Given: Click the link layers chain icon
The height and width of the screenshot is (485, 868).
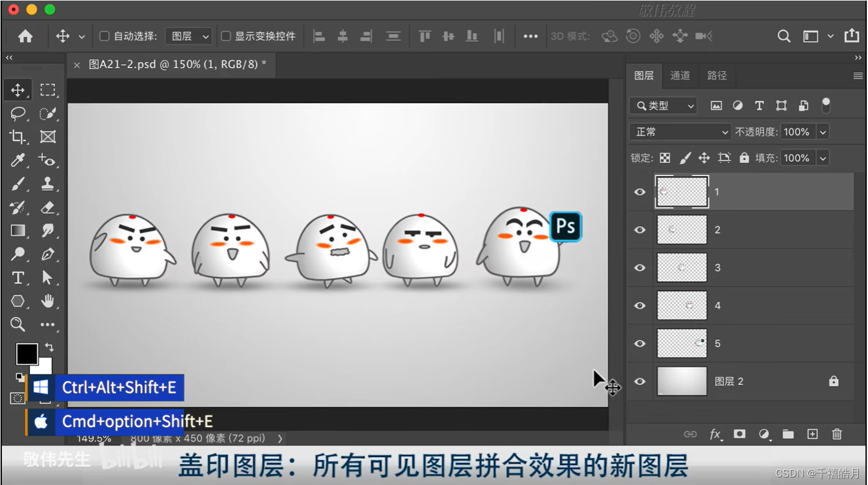Looking at the screenshot, I should click(x=690, y=434).
